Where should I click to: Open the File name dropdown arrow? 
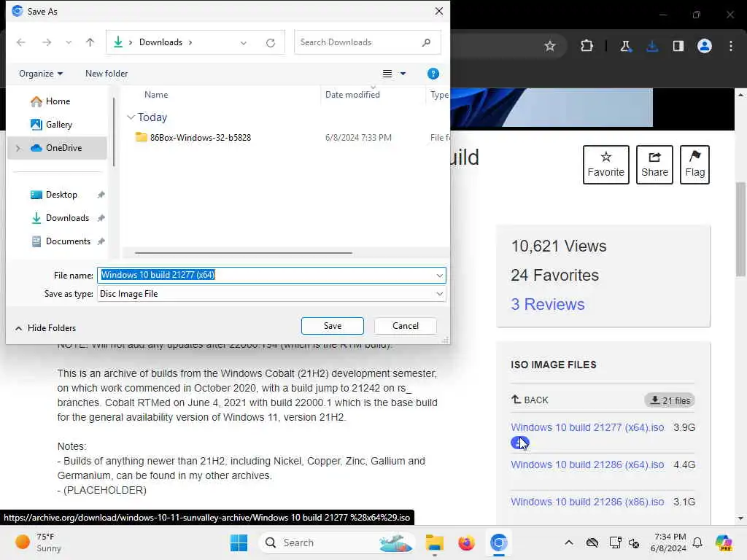[x=439, y=275]
